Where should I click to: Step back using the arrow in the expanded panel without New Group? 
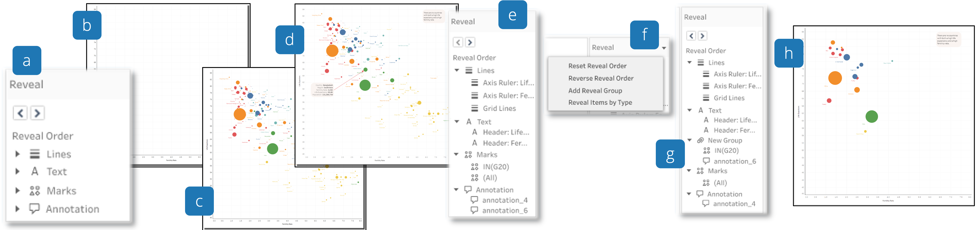(x=458, y=42)
